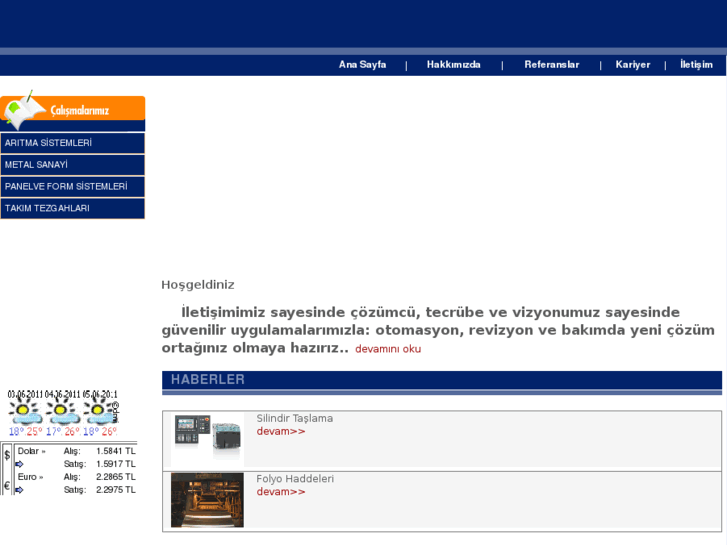Image resolution: width=727 pixels, height=545 pixels.
Task: Open PANELVE FORM SİSTEMLERİ category
Action: pyautogui.click(x=72, y=186)
